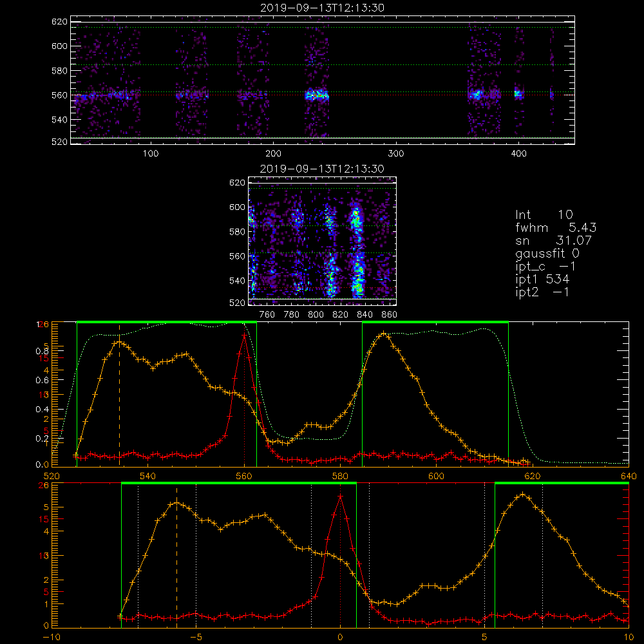Click x-axis label 400 of top image
The image size is (644, 644).
518,154
